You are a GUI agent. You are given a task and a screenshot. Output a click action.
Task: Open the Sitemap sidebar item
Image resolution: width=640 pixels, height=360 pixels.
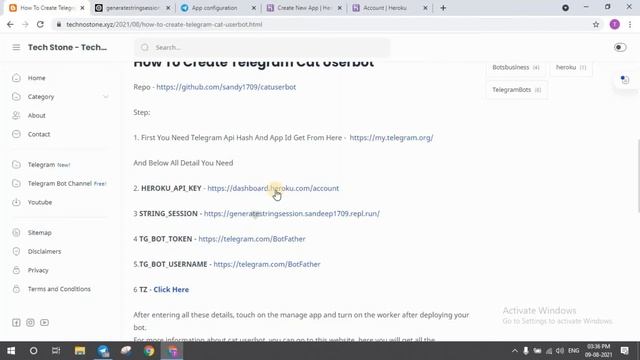[39, 233]
